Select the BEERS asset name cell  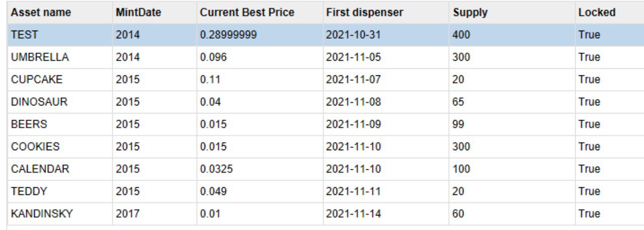[x=60, y=124]
